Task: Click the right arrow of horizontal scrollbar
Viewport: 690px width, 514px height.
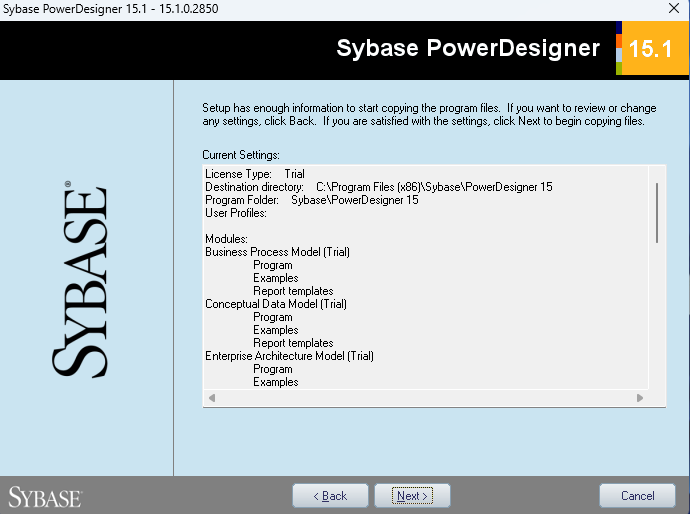Action: [640, 398]
